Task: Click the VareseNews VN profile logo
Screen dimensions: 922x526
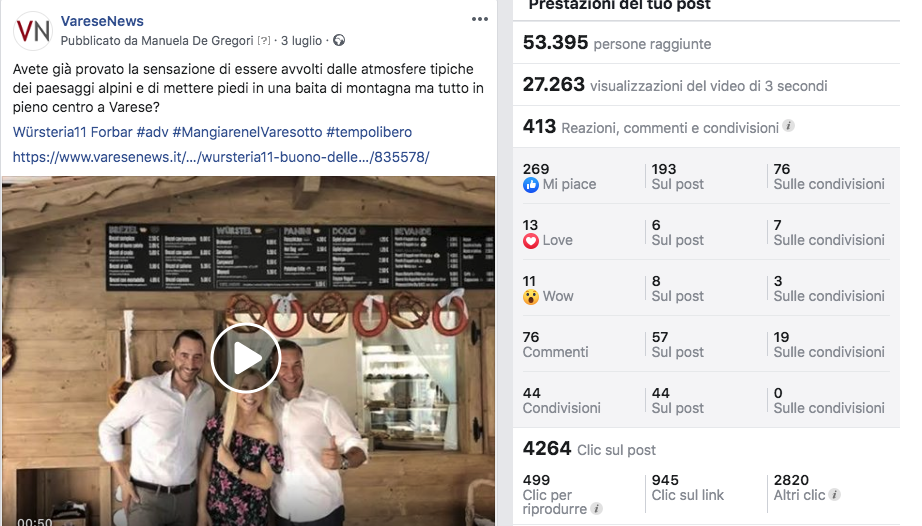Action: [33, 31]
